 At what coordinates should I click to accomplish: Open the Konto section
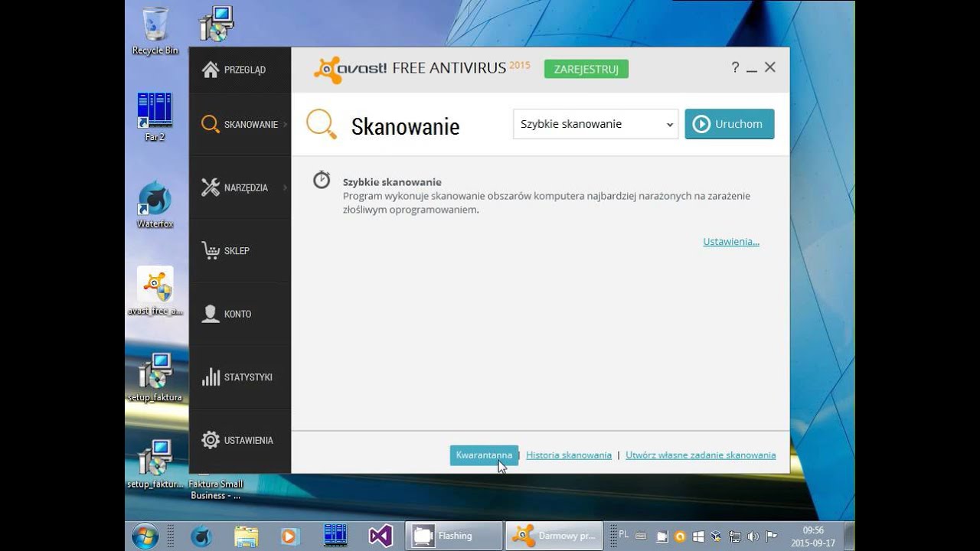point(240,314)
